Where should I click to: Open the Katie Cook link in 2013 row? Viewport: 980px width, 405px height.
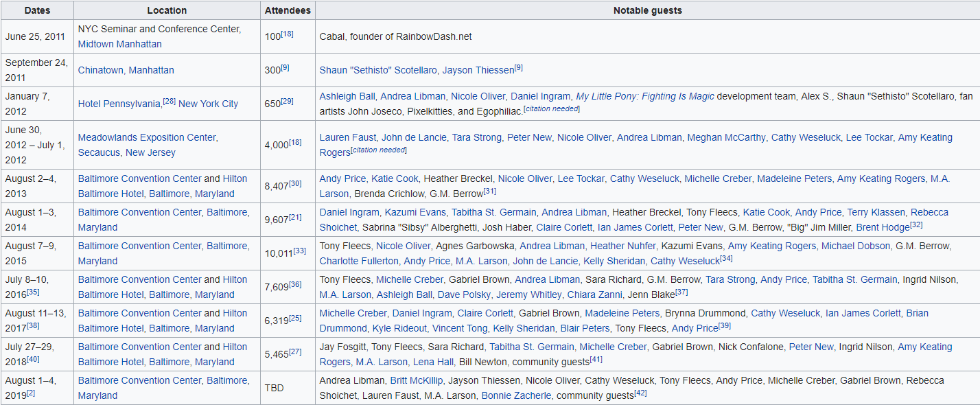[x=395, y=178]
